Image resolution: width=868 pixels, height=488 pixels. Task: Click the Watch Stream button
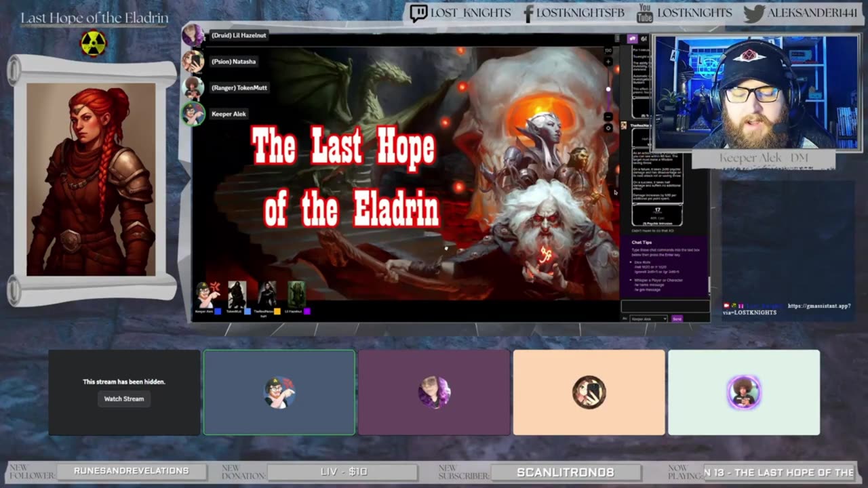click(124, 399)
